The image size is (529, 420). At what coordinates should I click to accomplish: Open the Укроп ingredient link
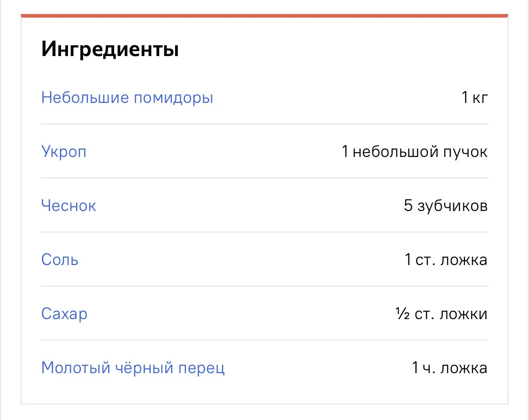pyautogui.click(x=64, y=152)
